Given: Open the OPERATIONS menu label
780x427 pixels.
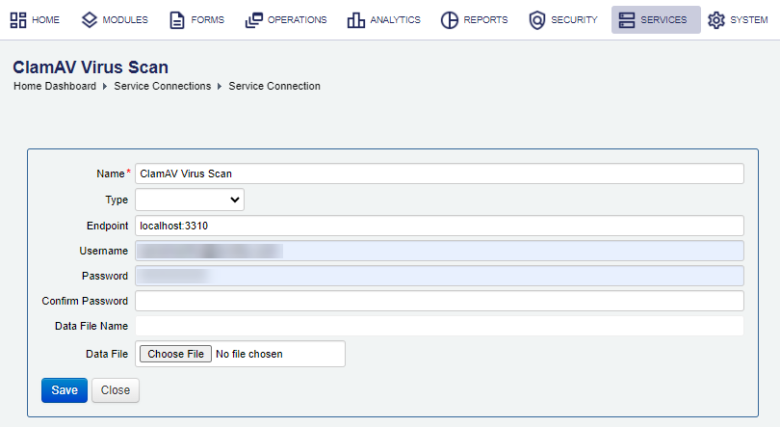Looking at the screenshot, I should 297,20.
